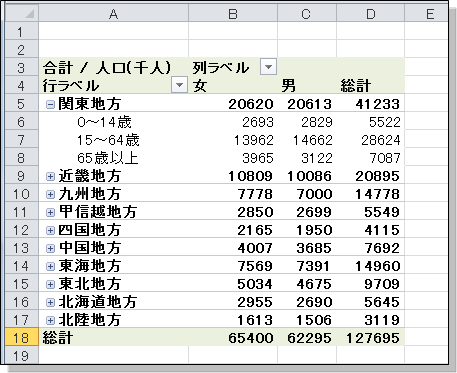The image size is (457, 373).
Task: Click cell value 10086
Action: pyautogui.click(x=309, y=176)
